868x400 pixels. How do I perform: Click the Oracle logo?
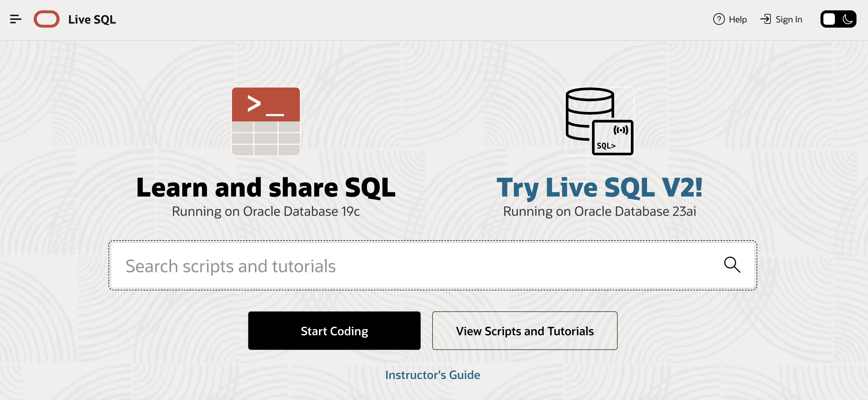click(x=47, y=19)
